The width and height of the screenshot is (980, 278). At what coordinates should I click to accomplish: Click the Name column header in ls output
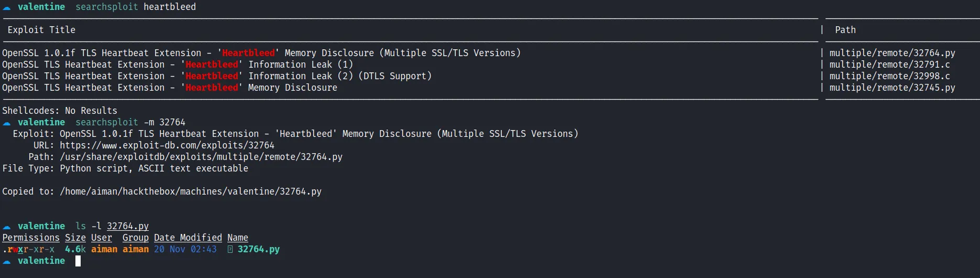coord(237,238)
